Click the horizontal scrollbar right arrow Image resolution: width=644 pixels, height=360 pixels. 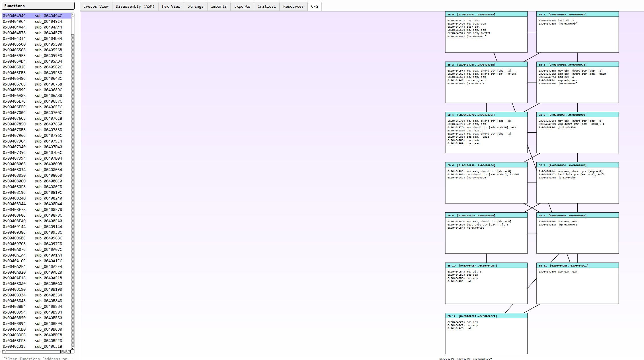(x=69, y=352)
